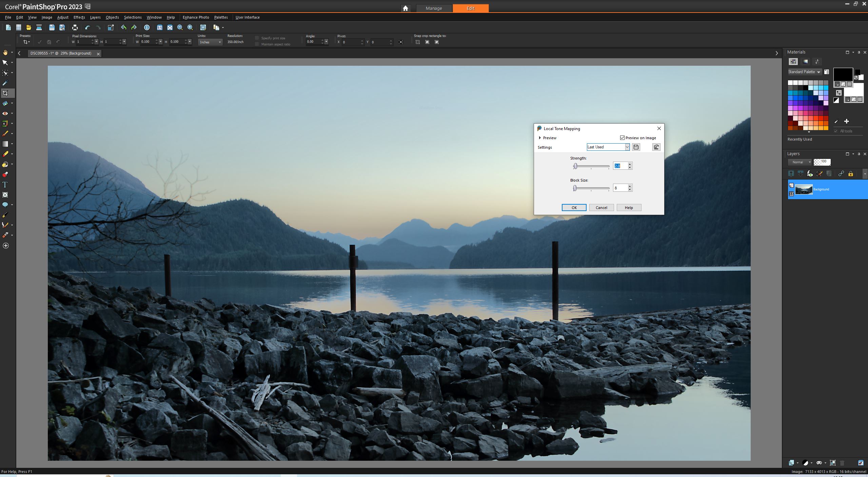868x477 pixels.
Task: Save the preset in Local Tone Mapping
Action: tap(636, 147)
